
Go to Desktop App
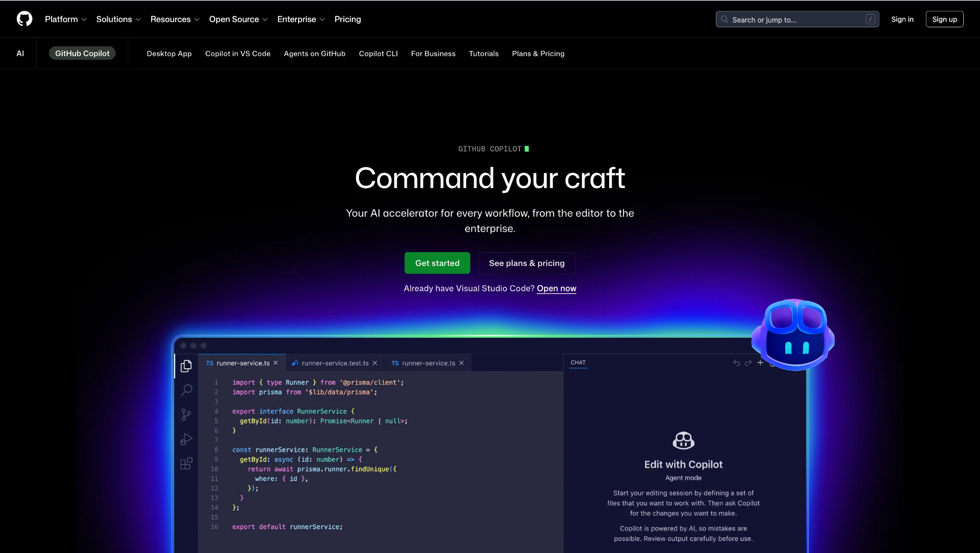(169, 54)
